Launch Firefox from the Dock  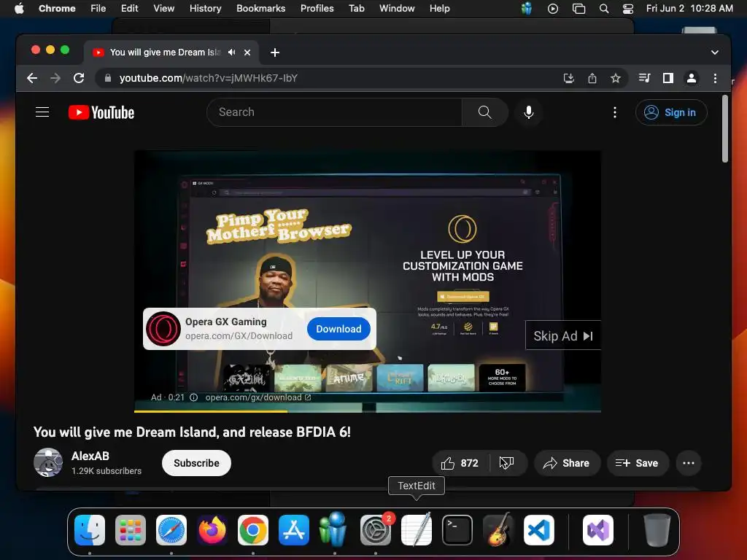click(212, 530)
